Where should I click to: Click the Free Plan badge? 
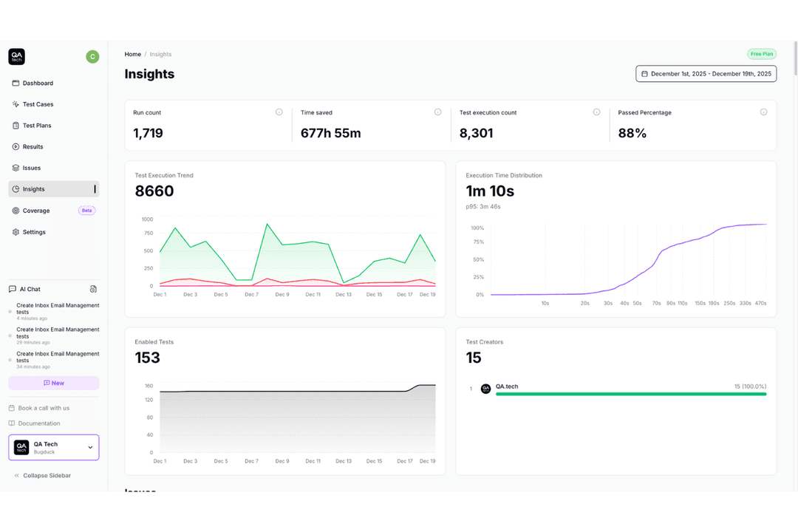[761, 54]
